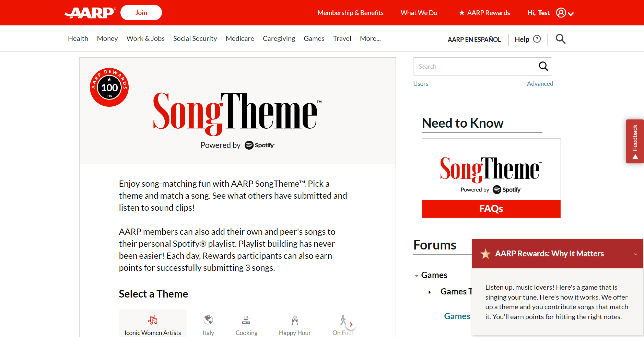Click the AARP logo
Screen dimensions: 644x337
pos(90,13)
